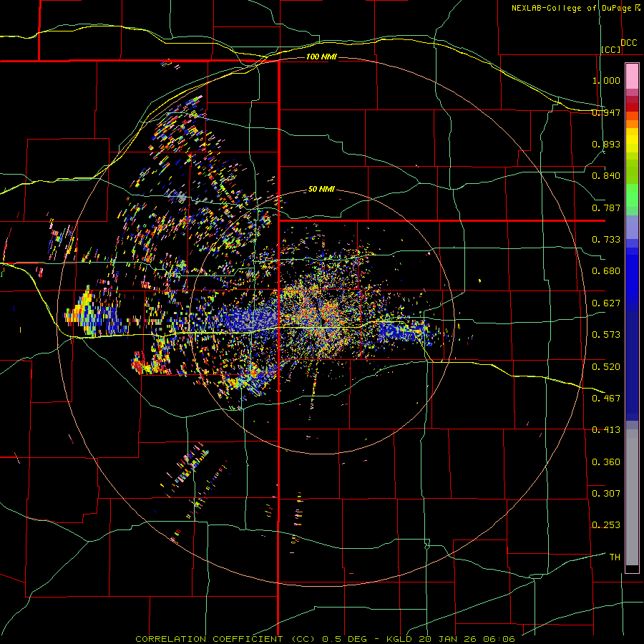Select the 0.627 scale value
Image resolution: width=644 pixels, height=644 pixels.
pos(606,303)
